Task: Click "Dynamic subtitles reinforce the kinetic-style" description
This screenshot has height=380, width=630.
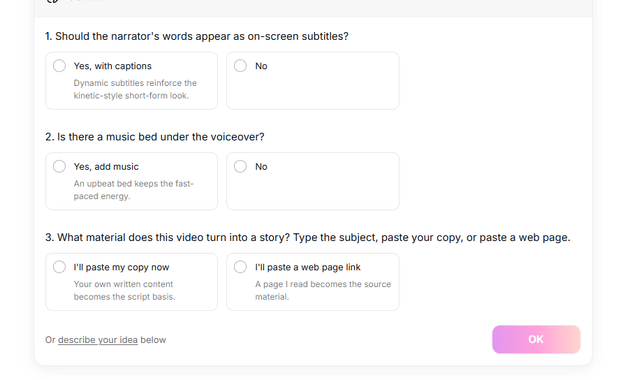Action: coord(135,89)
